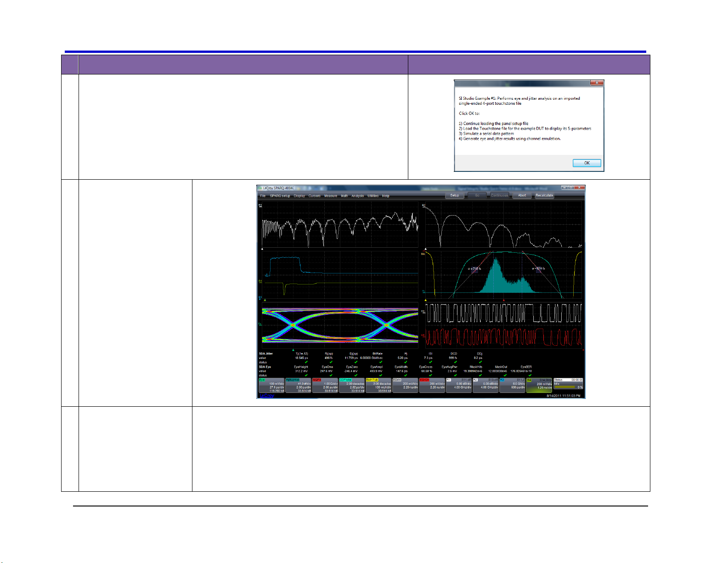
Task: Click the SDA Eye row label
Action: click(265, 367)
